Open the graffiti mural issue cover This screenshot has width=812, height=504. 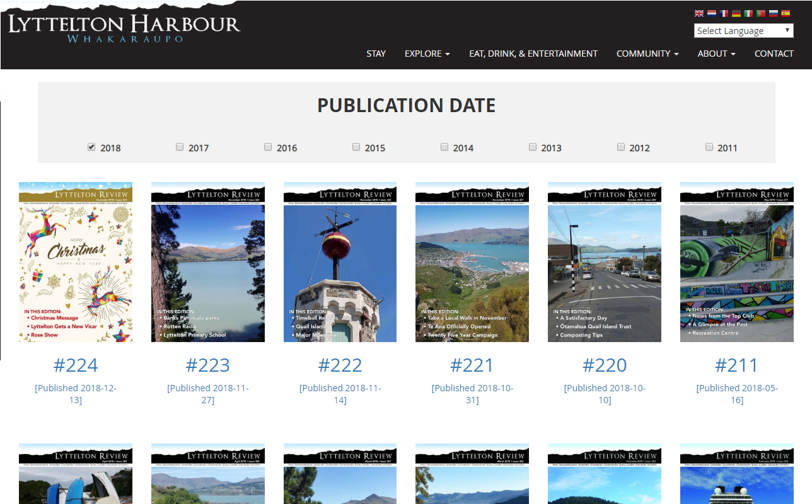(x=737, y=262)
